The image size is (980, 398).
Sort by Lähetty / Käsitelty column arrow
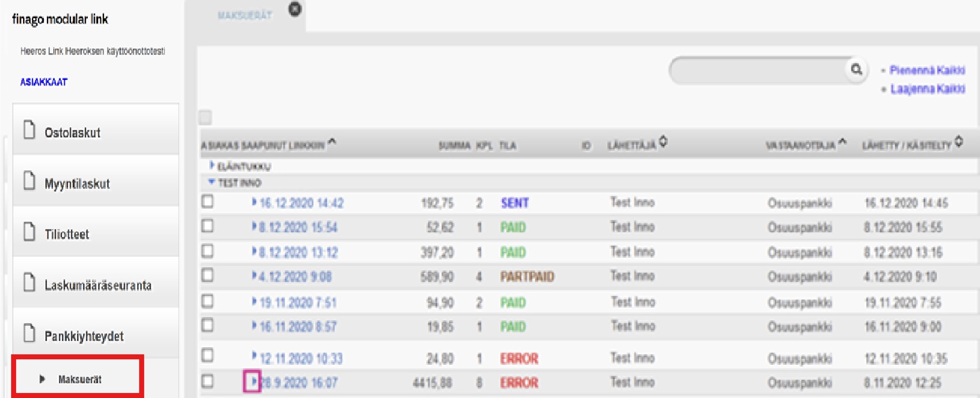tap(959, 142)
